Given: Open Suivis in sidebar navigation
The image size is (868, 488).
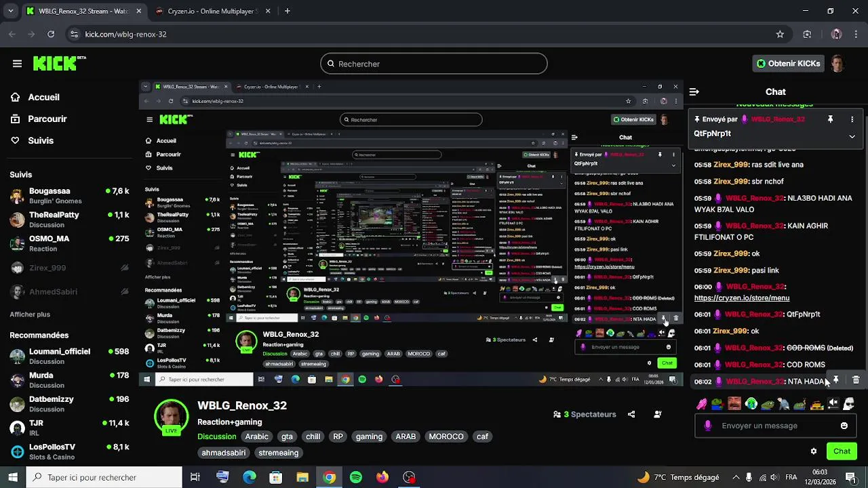Looking at the screenshot, I should (x=40, y=140).
